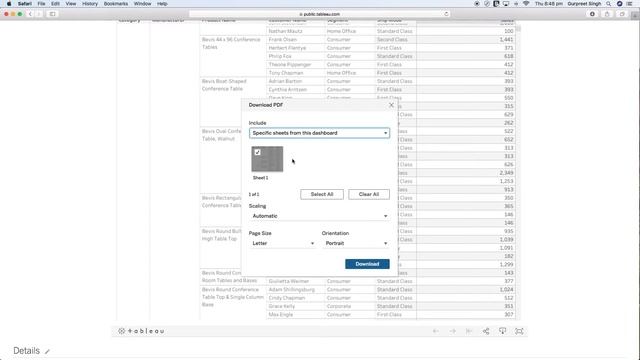Open the Safari menu
Viewport: 640px width, 360px height.
click(x=24, y=4)
